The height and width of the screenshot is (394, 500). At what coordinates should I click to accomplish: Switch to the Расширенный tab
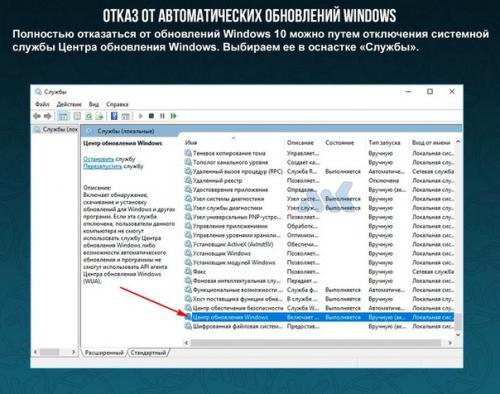pos(104,352)
